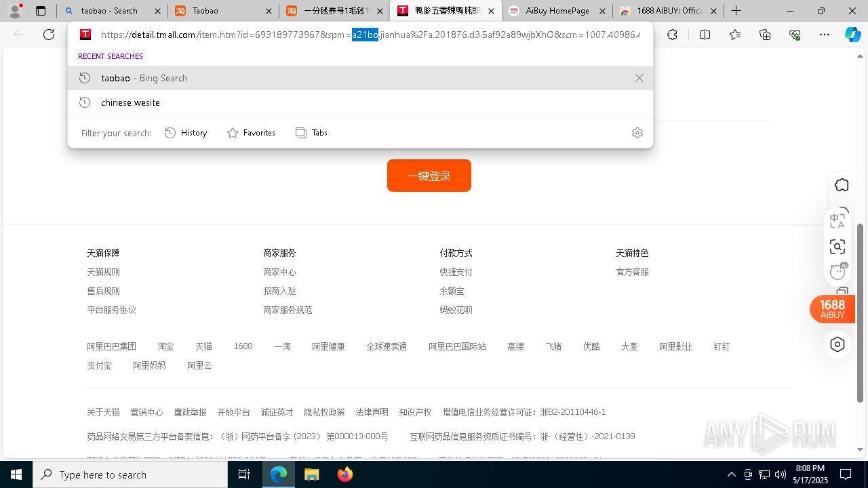Screen dimensions: 868x488
Task: Open the 支付宝 footer link
Action: pos(99,365)
